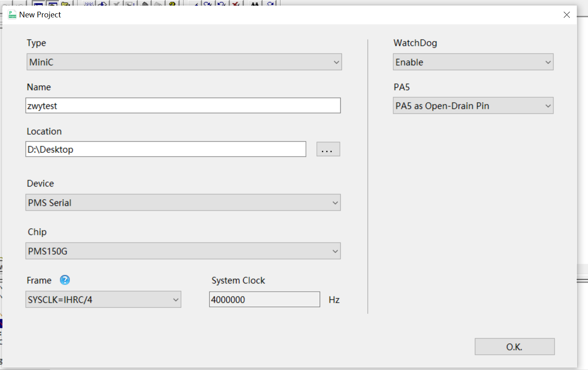Click the New Project title bar icon
Screen dimensions: 588x370
click(x=12, y=15)
